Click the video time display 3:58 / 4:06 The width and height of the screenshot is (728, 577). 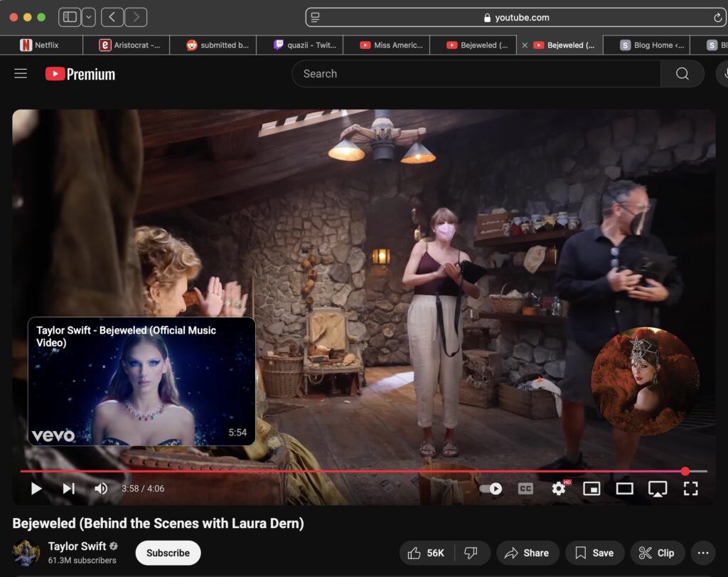tap(143, 488)
